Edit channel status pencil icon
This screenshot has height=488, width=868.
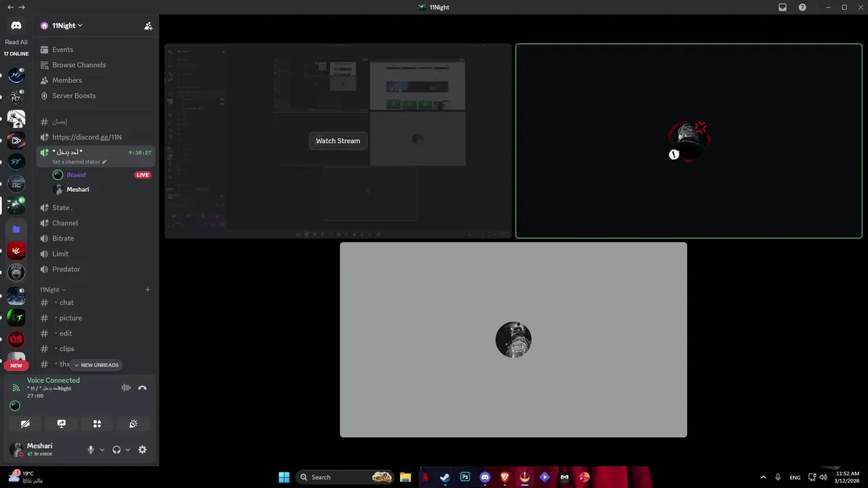pos(104,162)
